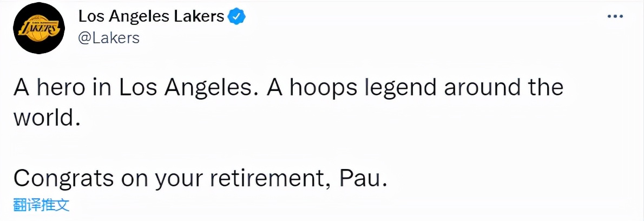
Task: Click the first "A" starting the tweet
Action: (x=21, y=88)
